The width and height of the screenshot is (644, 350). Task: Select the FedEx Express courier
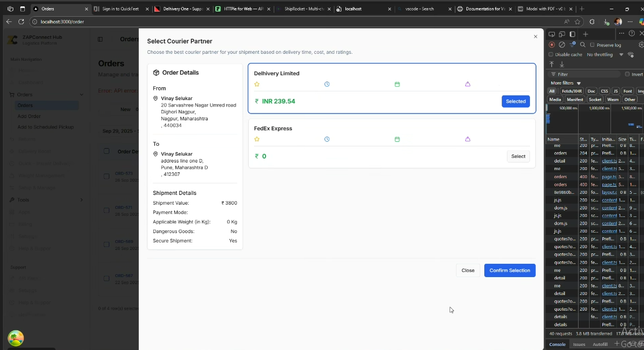click(x=518, y=156)
